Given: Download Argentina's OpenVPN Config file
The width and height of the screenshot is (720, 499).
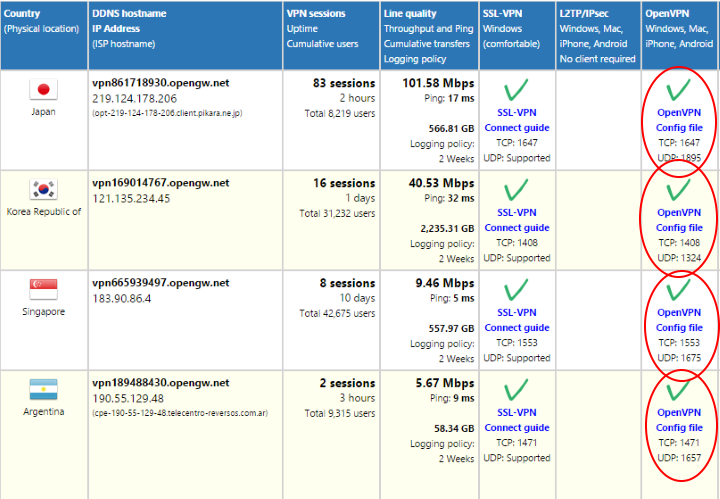Looking at the screenshot, I should 679,428.
